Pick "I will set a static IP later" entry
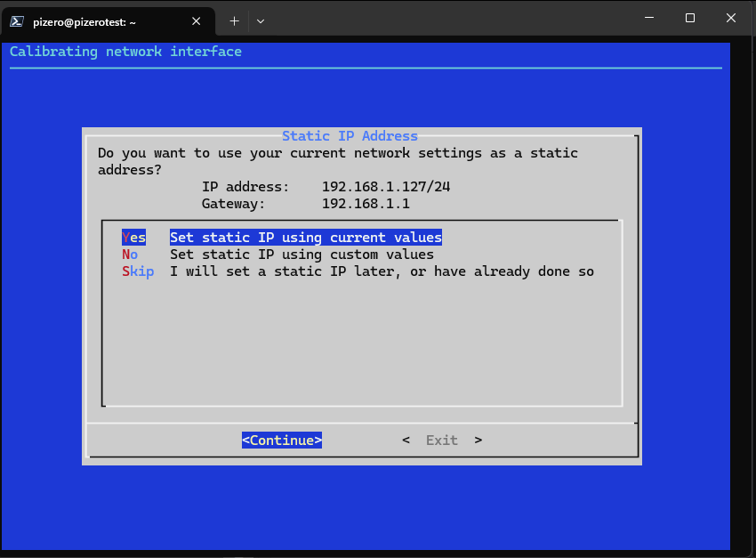Image resolution: width=756 pixels, height=558 pixels. click(382, 271)
